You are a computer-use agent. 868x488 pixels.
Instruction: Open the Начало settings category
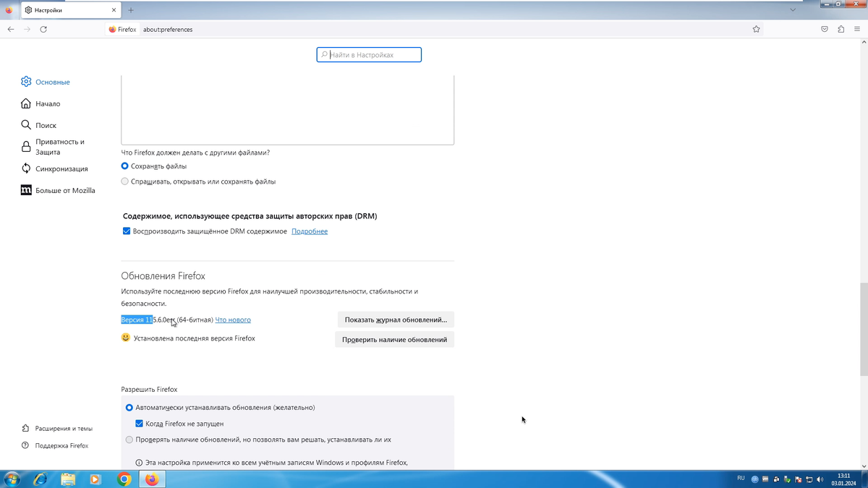coord(41,103)
